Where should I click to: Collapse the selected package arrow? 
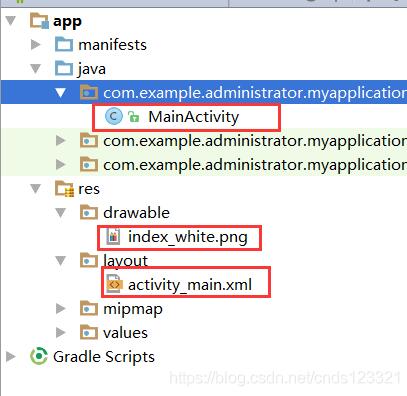pos(60,93)
